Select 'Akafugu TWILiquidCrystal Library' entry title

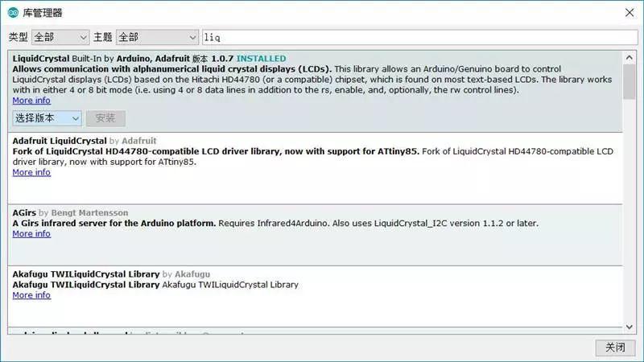point(86,274)
